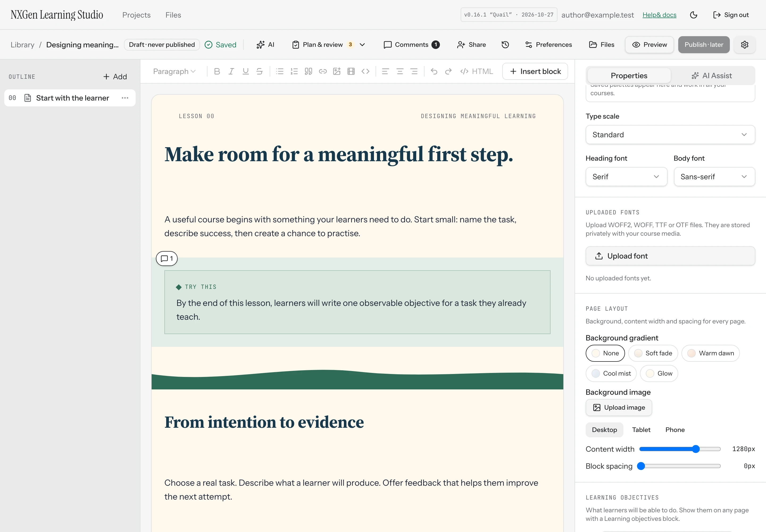Choose the Warm dawn gradient

coord(711,353)
